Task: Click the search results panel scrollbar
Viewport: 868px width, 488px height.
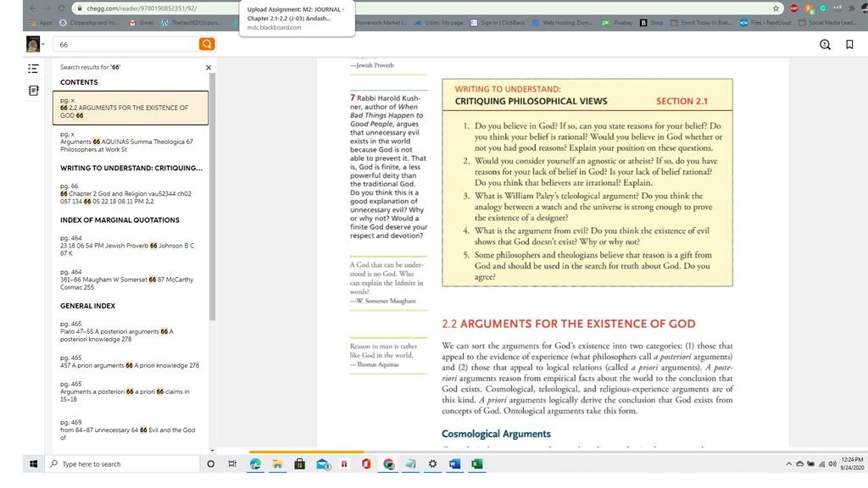Action: pyautogui.click(x=212, y=197)
